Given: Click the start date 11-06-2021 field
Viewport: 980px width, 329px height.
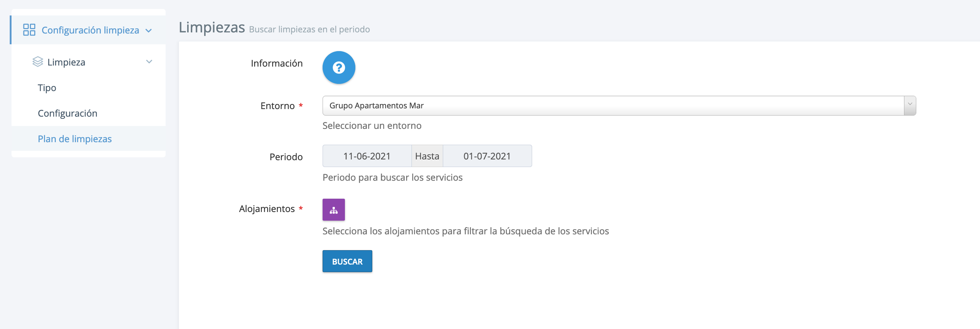Looking at the screenshot, I should pos(367,156).
